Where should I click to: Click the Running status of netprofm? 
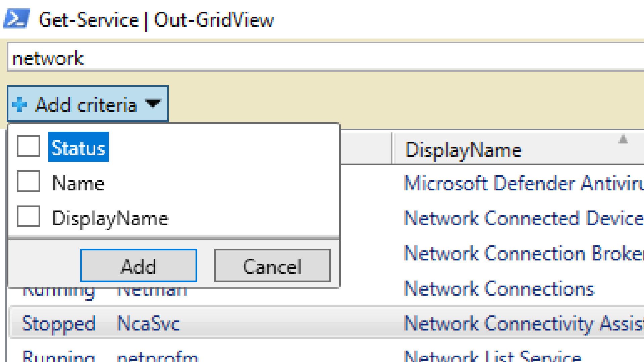pos(58,356)
